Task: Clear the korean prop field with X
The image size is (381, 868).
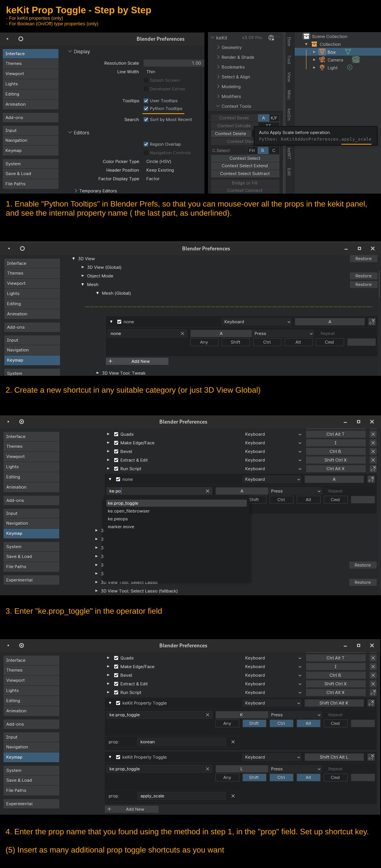Action: click(233, 742)
